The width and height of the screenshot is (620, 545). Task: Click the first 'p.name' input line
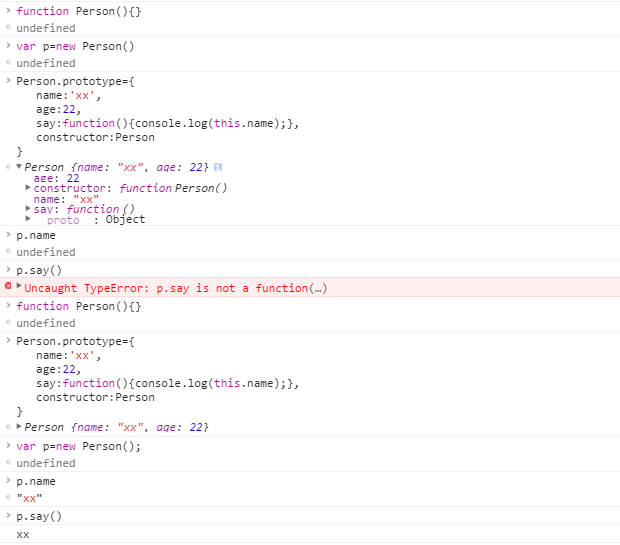pos(36,235)
